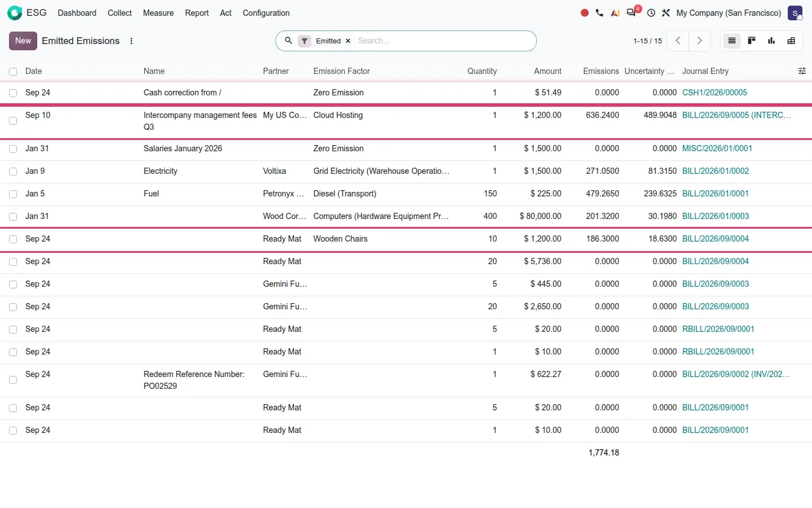
Task: Remove the Emitted filter facet
Action: point(348,41)
